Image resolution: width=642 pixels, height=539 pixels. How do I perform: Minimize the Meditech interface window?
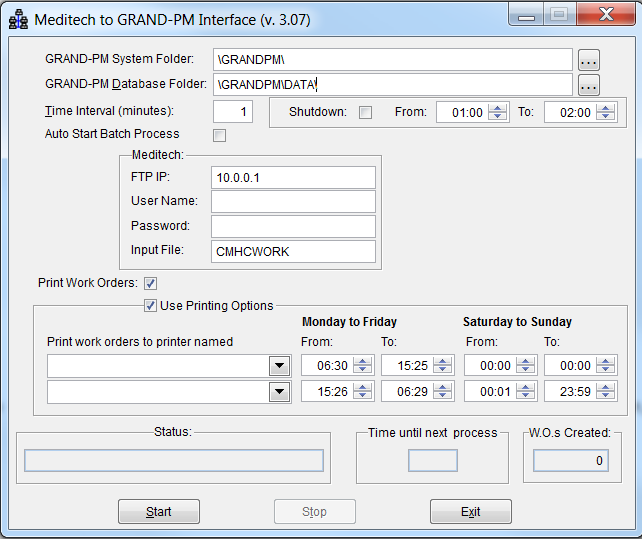click(526, 16)
